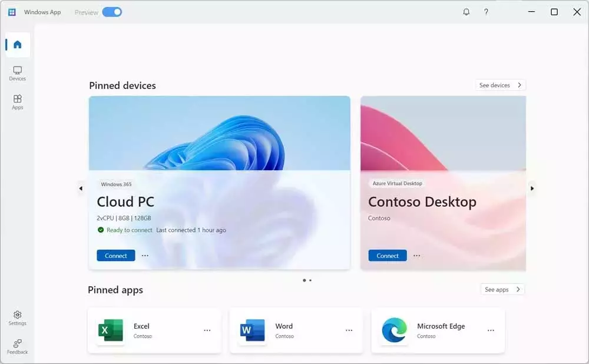Open Settings gear in sidebar
This screenshot has width=589, height=364.
pos(18,318)
